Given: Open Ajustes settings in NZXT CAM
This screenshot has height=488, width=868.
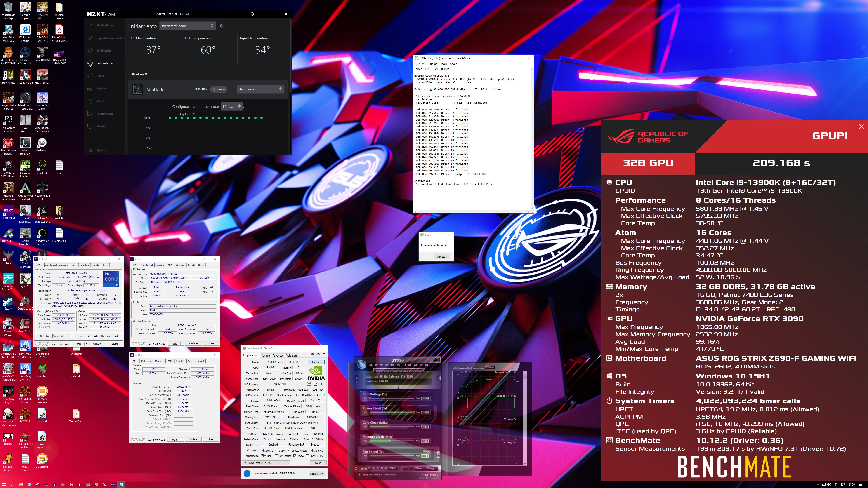Looking at the screenshot, I should (97, 150).
